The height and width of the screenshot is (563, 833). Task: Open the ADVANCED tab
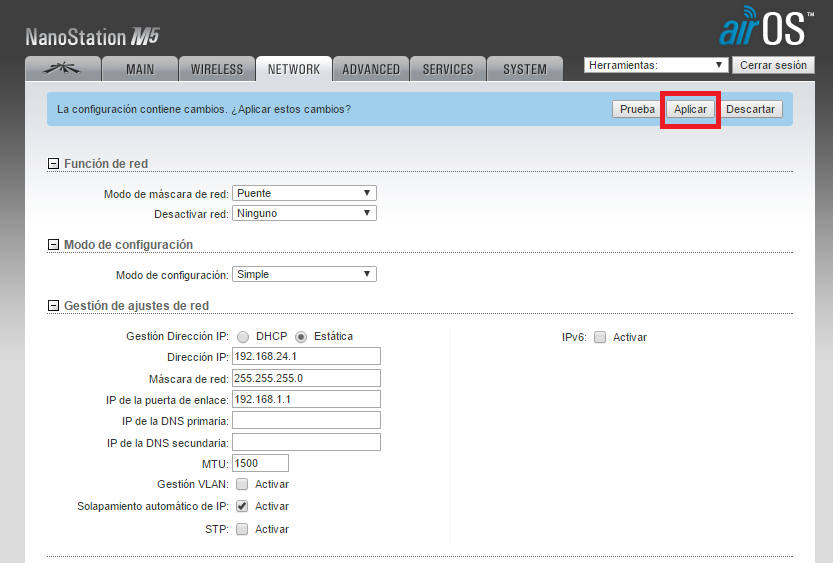pyautogui.click(x=371, y=69)
